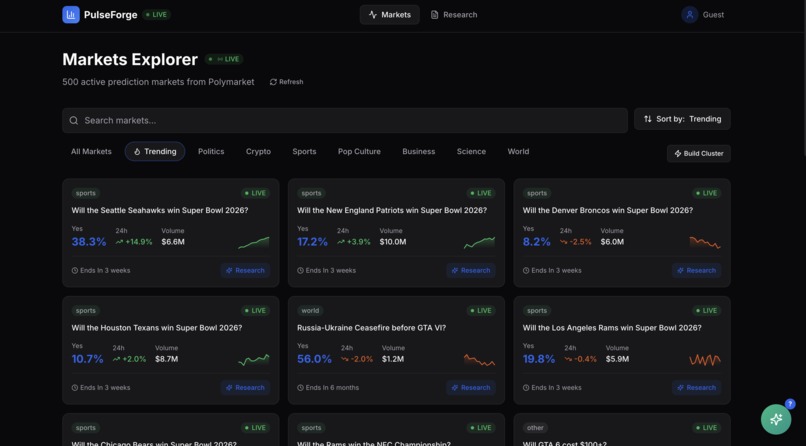Viewport: 806px width, 446px height.
Task: Select the All Markets filter
Action: pyautogui.click(x=91, y=152)
